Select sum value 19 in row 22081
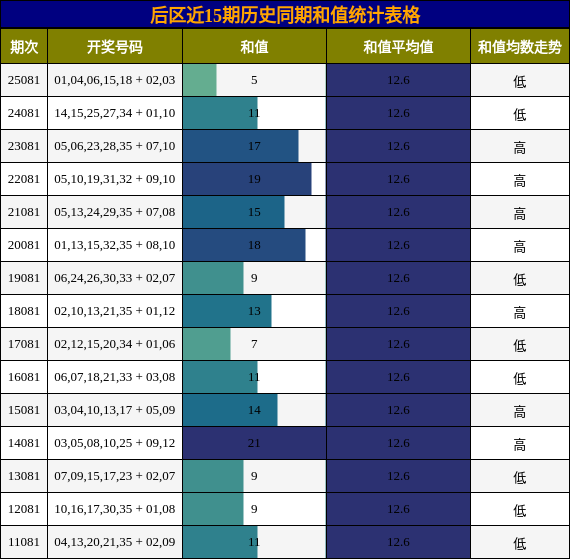570x559 pixels. point(254,179)
